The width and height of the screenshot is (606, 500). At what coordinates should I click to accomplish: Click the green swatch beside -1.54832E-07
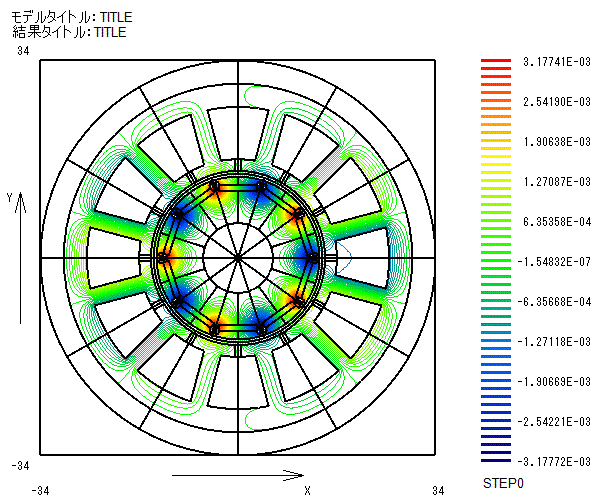pyautogui.click(x=496, y=261)
